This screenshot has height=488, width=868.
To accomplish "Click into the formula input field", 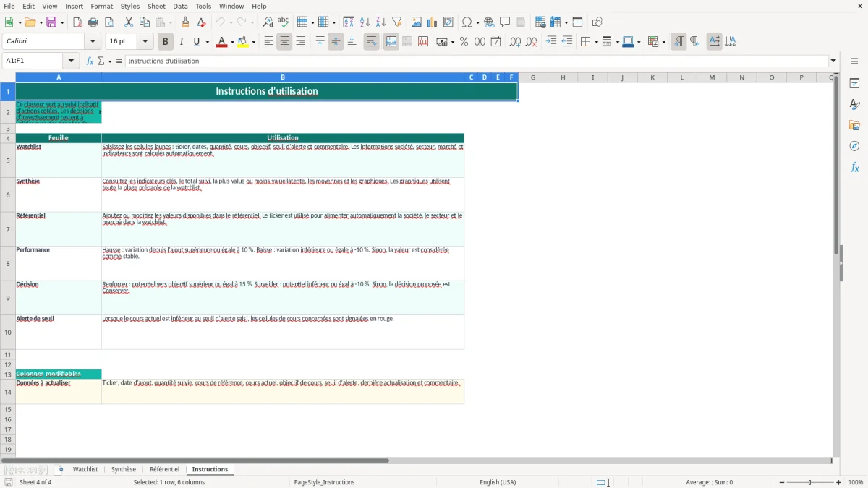I will click(x=477, y=61).
